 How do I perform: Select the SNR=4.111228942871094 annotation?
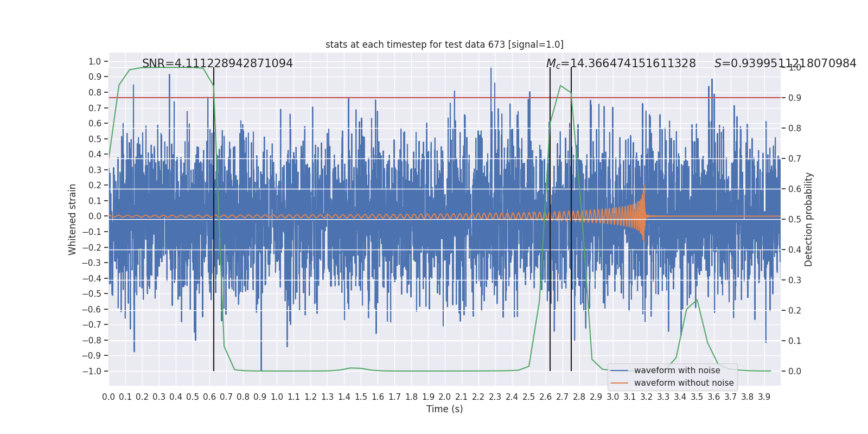[217, 63]
